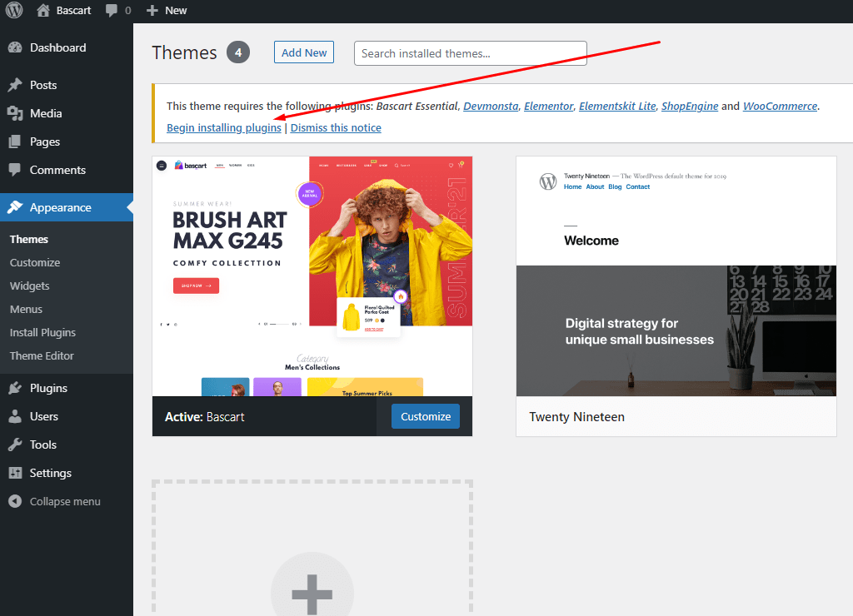Click the Themes page heading

point(184,52)
